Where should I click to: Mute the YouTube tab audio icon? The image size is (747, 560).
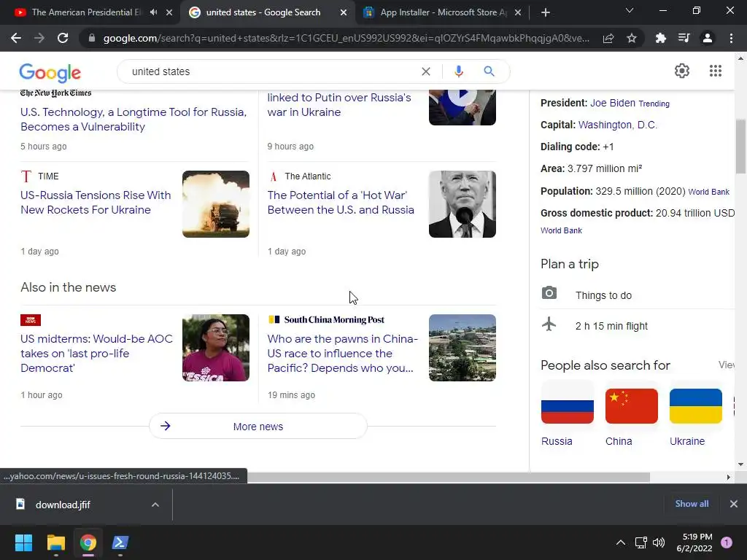(153, 12)
